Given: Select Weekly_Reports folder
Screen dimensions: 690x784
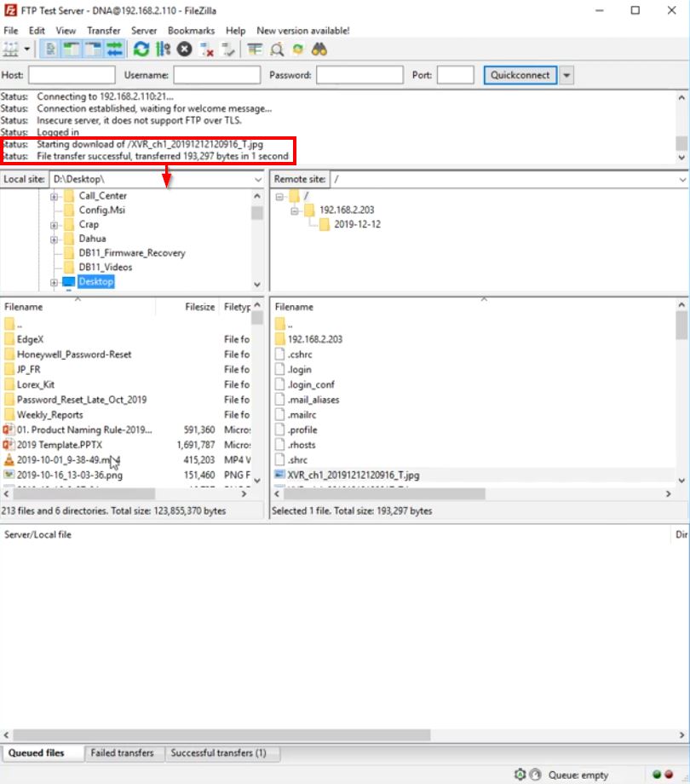Looking at the screenshot, I should (x=50, y=414).
